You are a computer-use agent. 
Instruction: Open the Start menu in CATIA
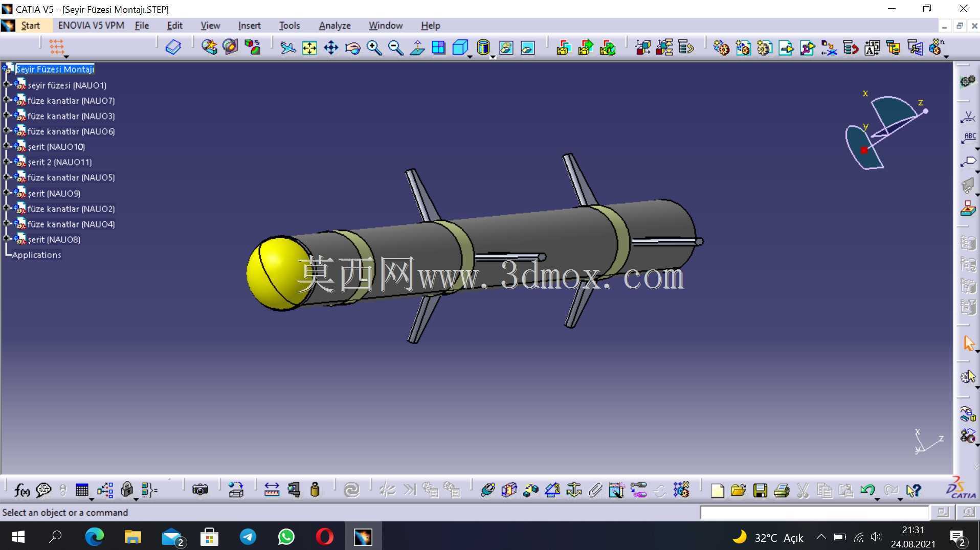[x=30, y=26]
